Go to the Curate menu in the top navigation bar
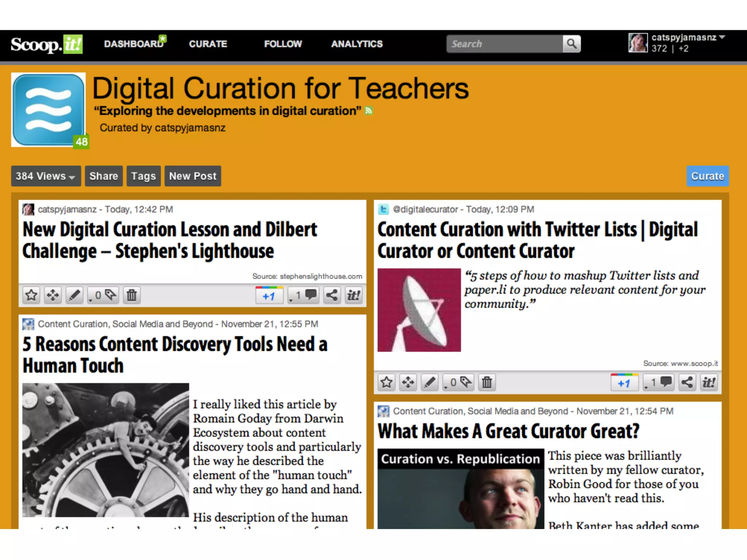Screen dimensions: 747x560 tap(208, 44)
